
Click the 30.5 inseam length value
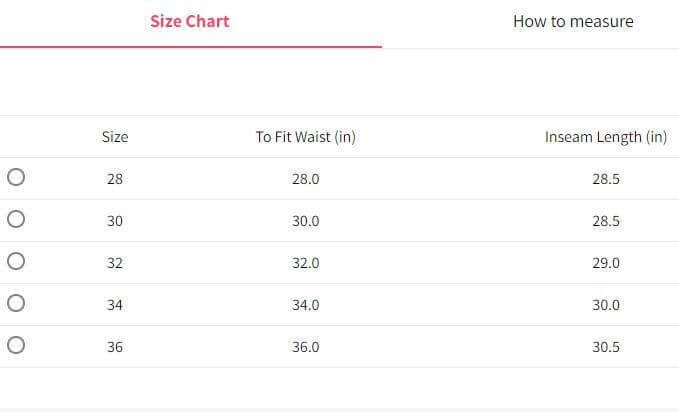click(x=606, y=347)
